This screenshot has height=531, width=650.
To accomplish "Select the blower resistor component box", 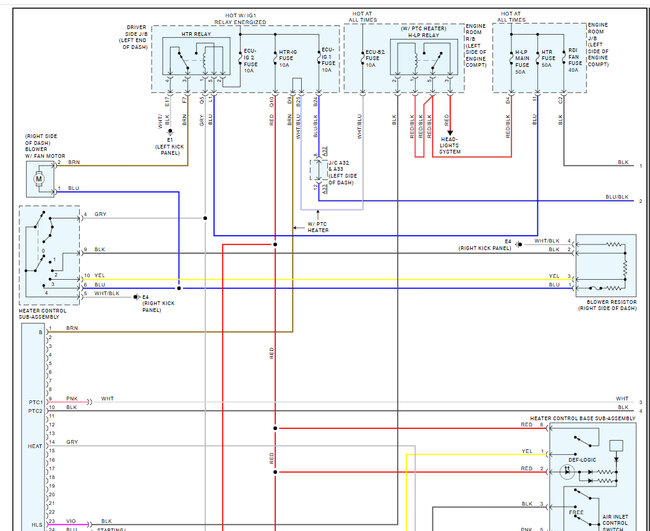I will click(x=606, y=265).
